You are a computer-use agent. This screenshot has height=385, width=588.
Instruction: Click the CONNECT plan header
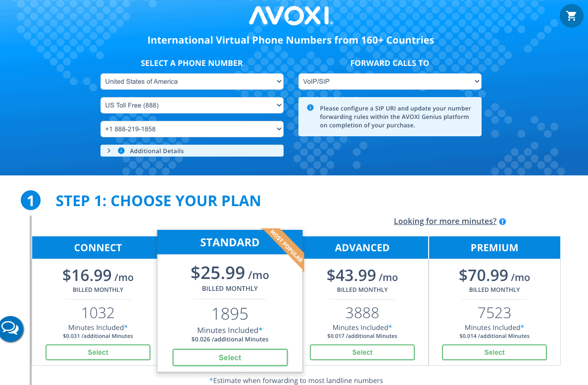point(98,247)
